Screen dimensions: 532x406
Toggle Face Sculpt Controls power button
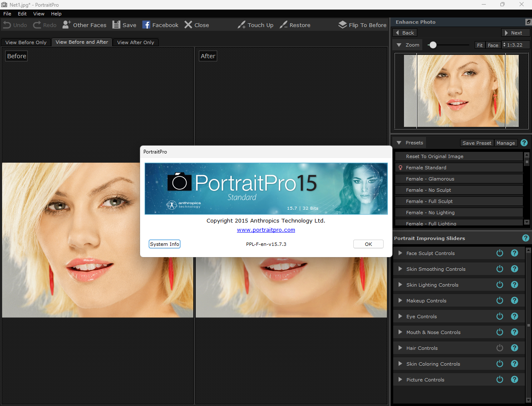[500, 253]
